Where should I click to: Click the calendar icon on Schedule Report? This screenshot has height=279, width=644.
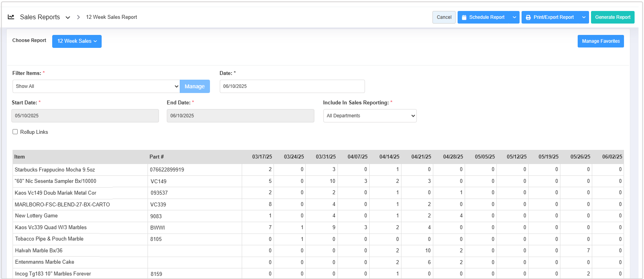point(464,17)
